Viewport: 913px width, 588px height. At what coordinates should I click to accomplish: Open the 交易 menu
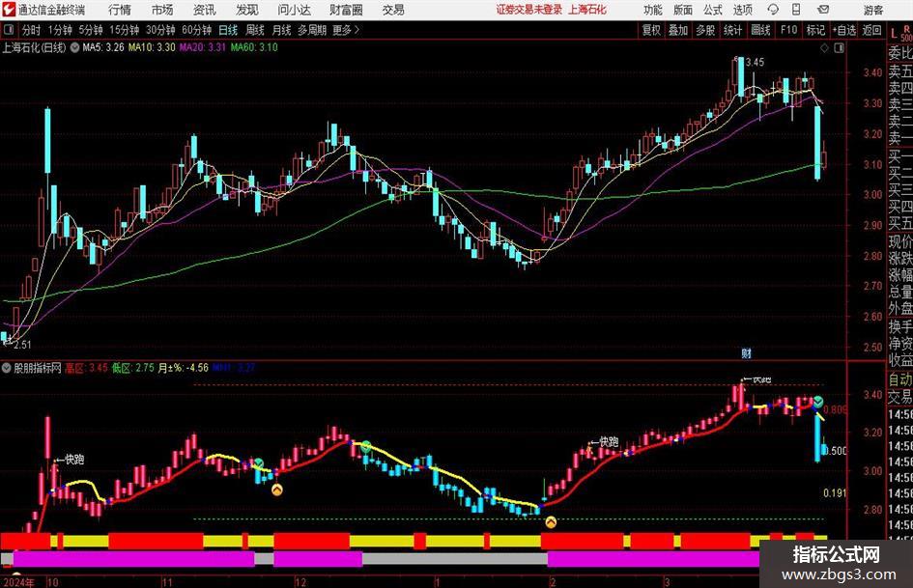tap(393, 10)
